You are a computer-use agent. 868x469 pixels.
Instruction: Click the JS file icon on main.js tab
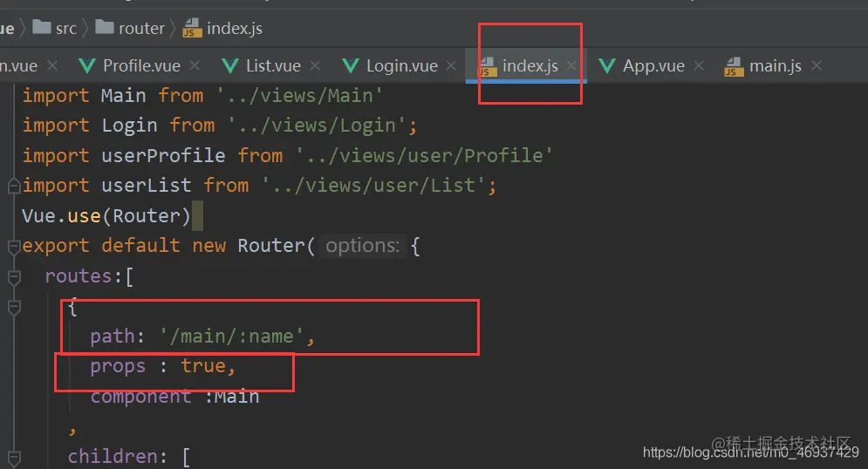734,66
